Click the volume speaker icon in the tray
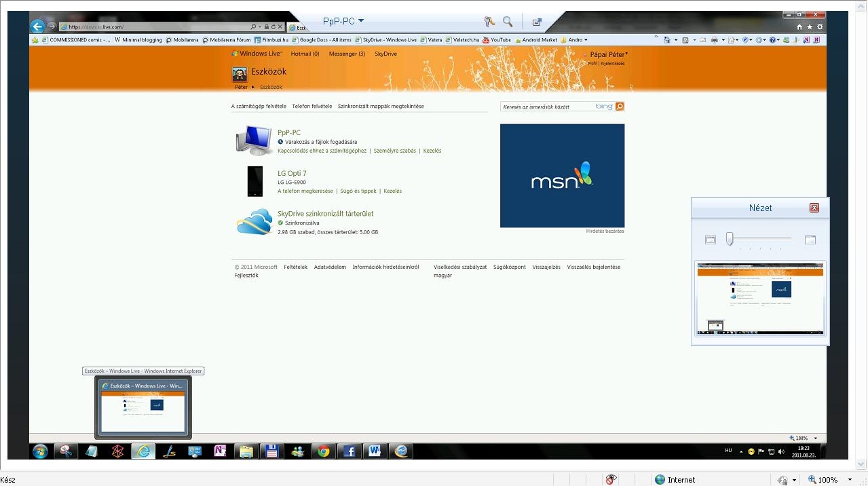The image size is (868, 486). click(x=781, y=451)
